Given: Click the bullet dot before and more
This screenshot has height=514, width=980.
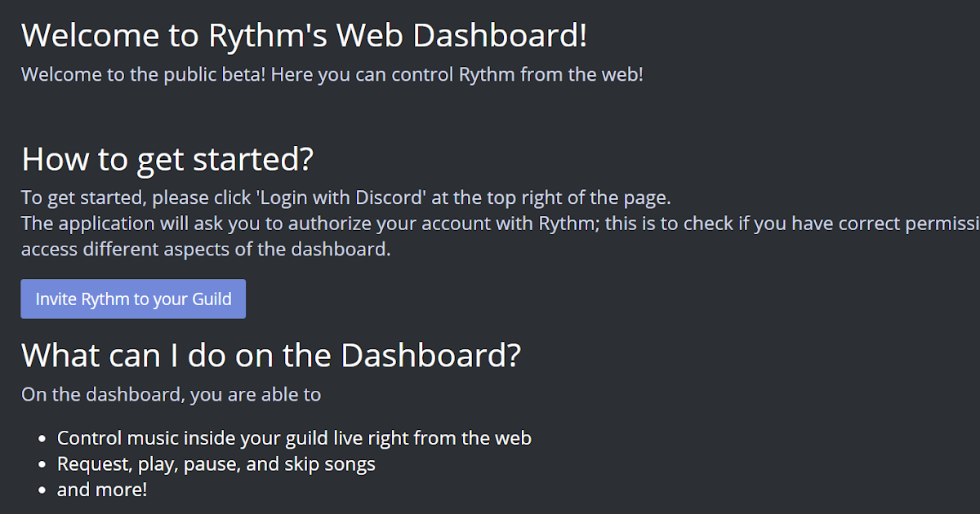Looking at the screenshot, I should pyautogui.click(x=42, y=491).
